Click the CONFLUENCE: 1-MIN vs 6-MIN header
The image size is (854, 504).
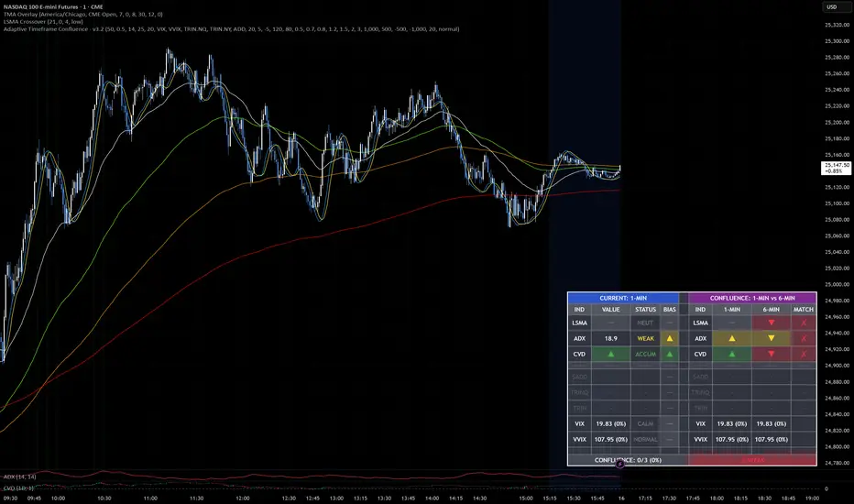[751, 298]
